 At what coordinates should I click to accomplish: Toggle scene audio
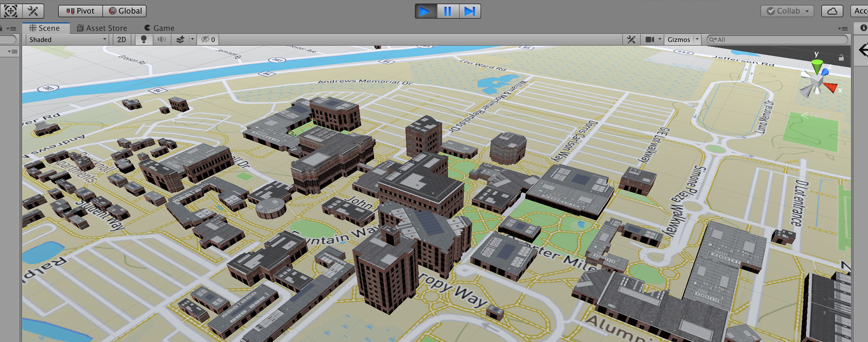click(x=162, y=39)
